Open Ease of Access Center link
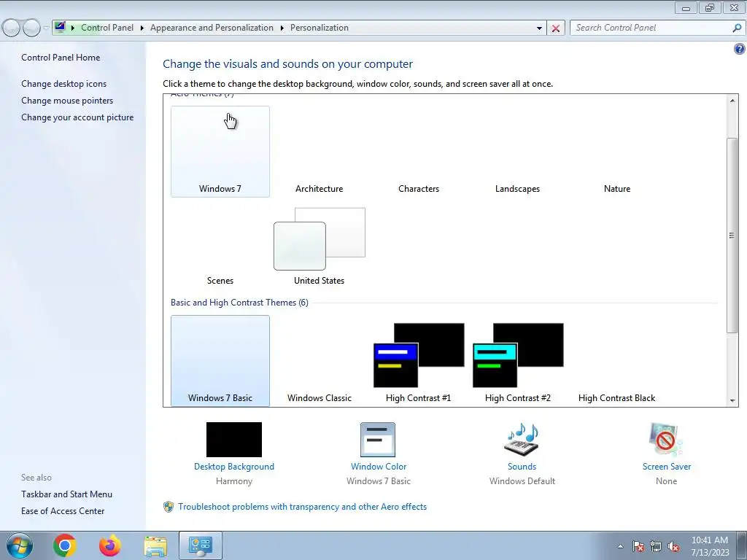 [63, 511]
